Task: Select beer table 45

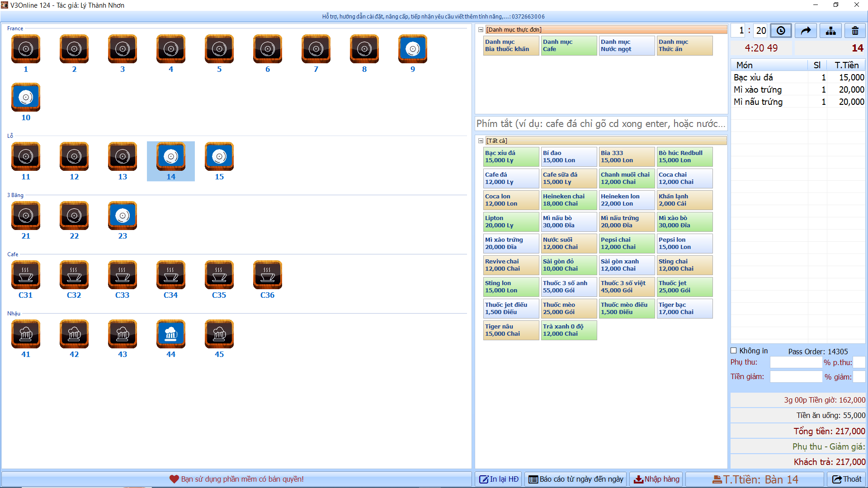Action: [x=219, y=334]
